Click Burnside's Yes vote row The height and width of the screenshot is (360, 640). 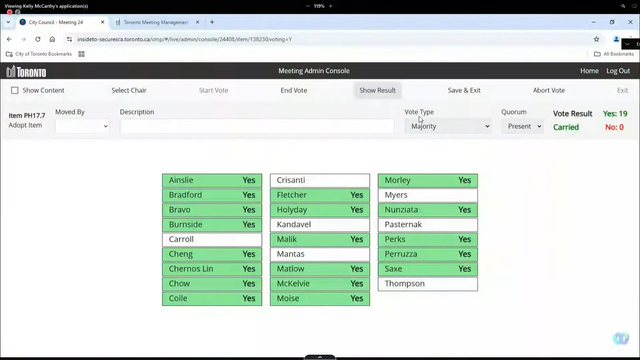[x=212, y=224]
